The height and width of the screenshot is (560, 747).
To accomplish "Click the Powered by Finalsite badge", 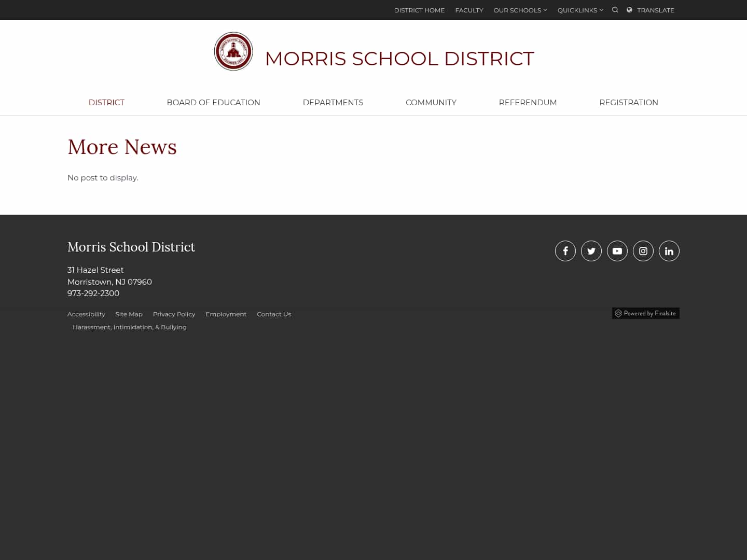I will [645, 313].
